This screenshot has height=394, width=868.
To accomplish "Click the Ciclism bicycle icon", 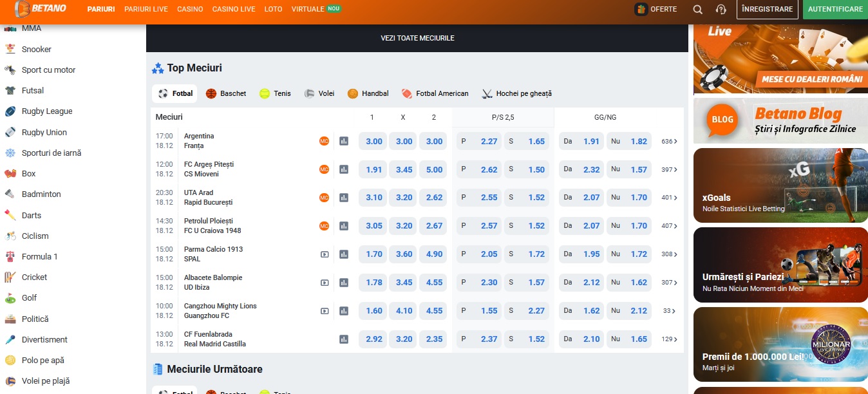I will tap(10, 236).
